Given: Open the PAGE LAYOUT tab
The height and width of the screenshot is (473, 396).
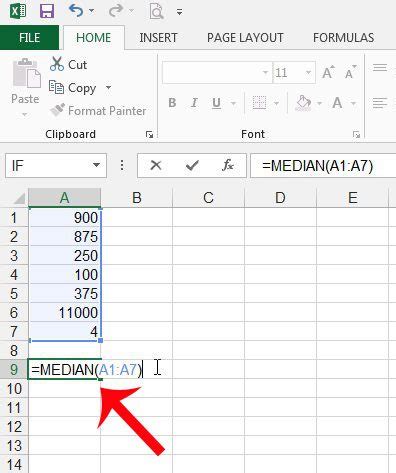Looking at the screenshot, I should (245, 38).
